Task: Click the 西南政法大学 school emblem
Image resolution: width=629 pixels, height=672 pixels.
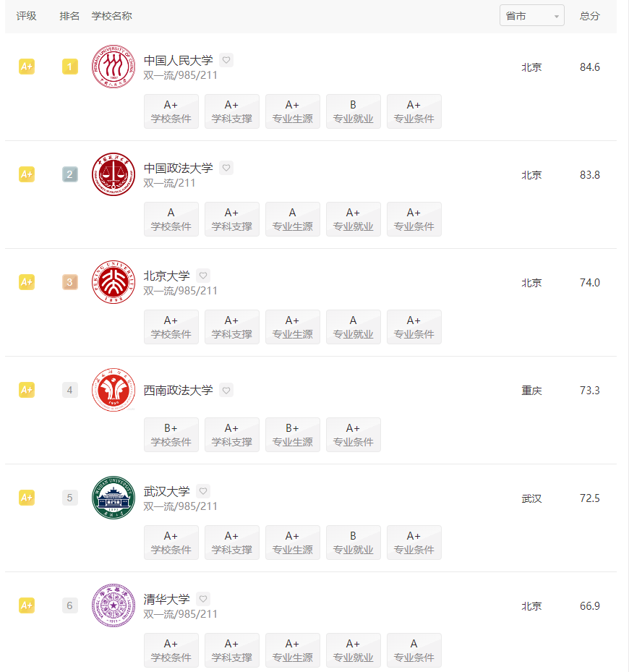Action: click(x=114, y=390)
